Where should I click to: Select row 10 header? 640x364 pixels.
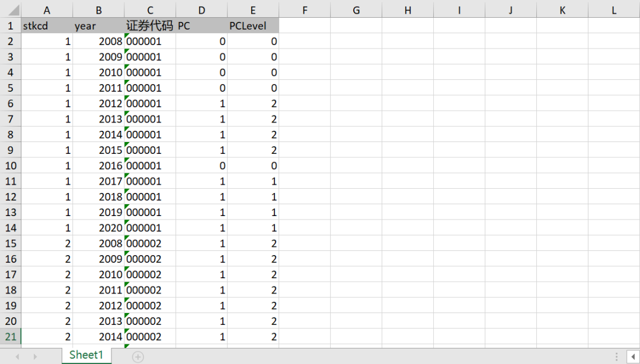pos(10,166)
